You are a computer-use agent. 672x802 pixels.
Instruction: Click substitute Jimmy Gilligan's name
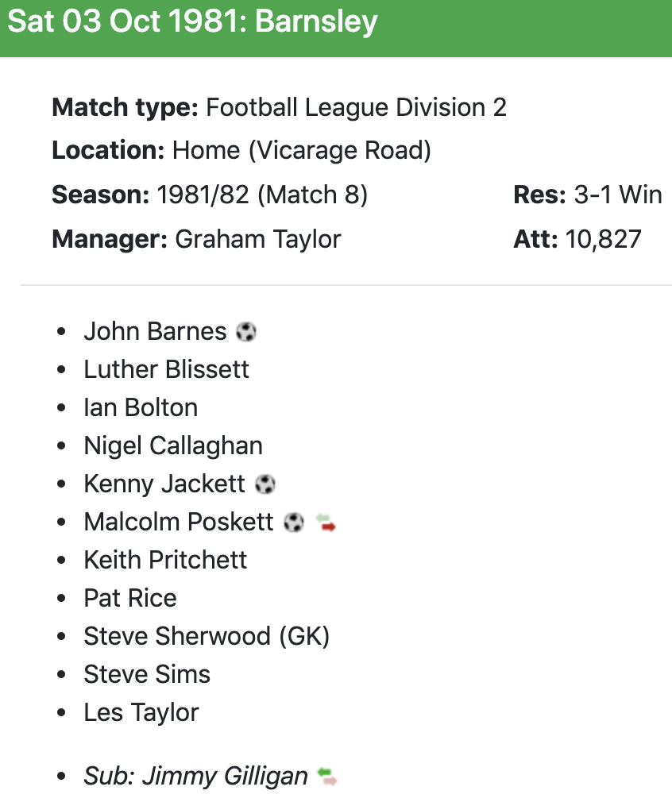pos(225,776)
